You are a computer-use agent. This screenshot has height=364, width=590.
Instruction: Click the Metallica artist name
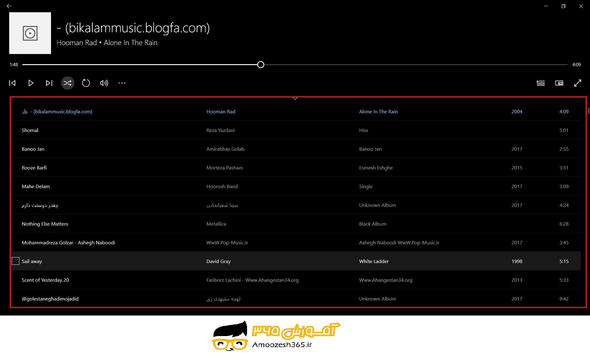point(216,224)
